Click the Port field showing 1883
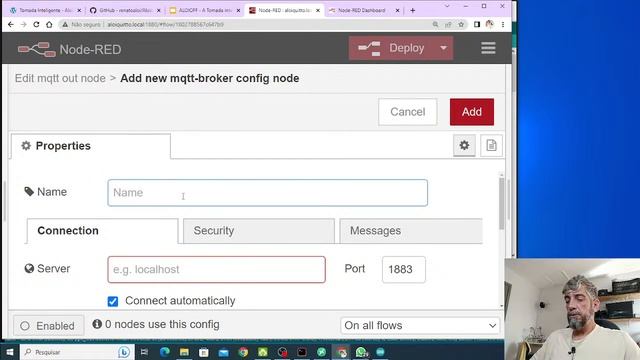Screen dimensions: 640x360 coord(404,269)
